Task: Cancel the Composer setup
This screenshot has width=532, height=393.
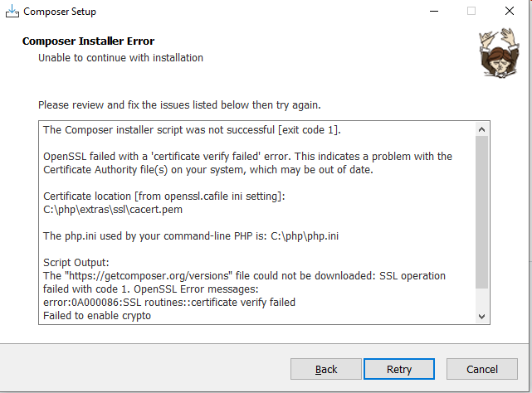Action: tap(482, 369)
